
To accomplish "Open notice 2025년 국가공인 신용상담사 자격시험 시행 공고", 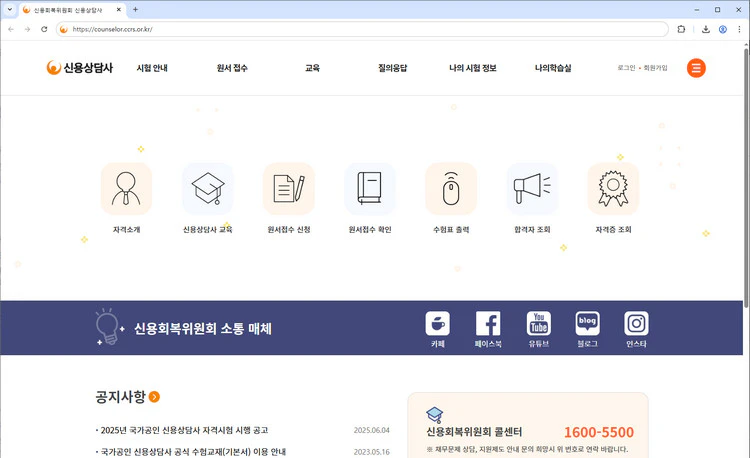I will coord(184,430).
